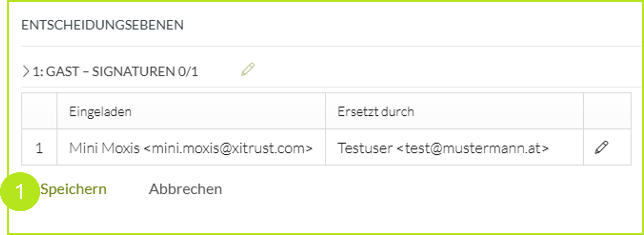The image size is (644, 235).
Task: Click the test@mustermann.at email address
Action: (x=472, y=148)
